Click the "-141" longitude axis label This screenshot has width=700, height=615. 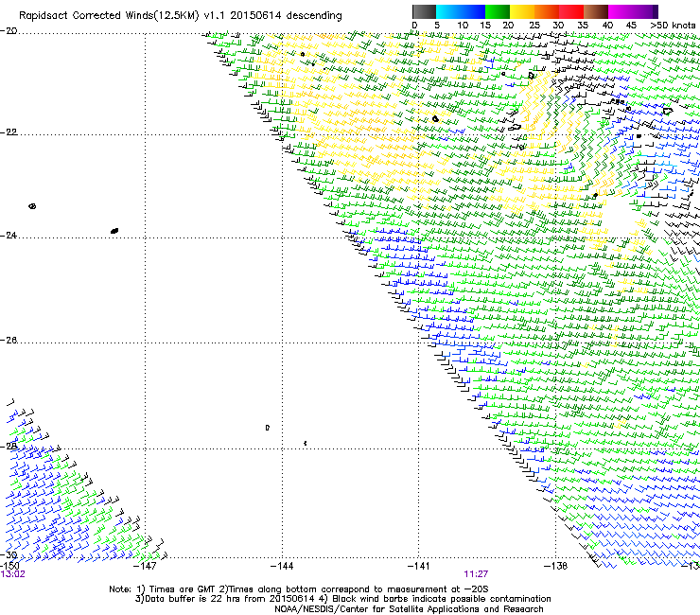(x=419, y=566)
